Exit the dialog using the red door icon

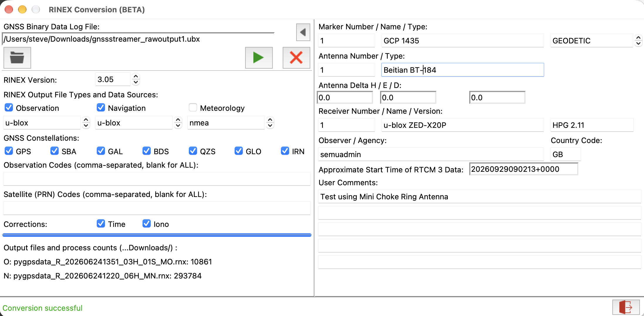pyautogui.click(x=626, y=307)
